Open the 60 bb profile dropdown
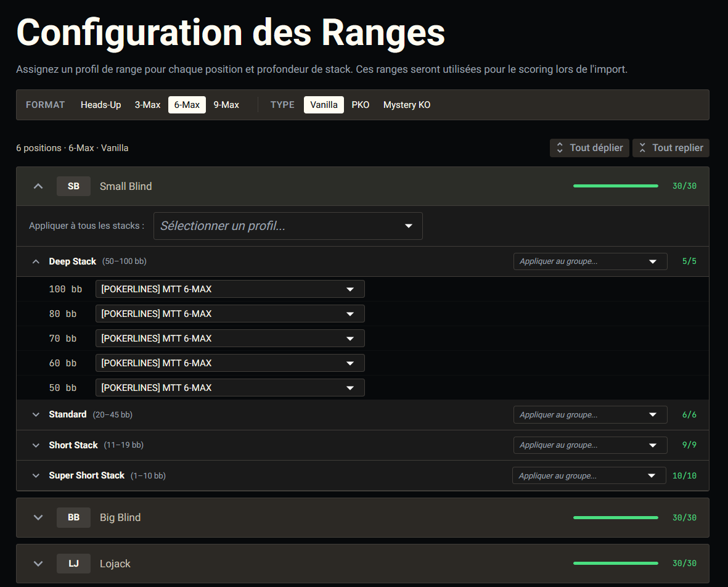Screen dimensions: 728x587 coord(230,363)
